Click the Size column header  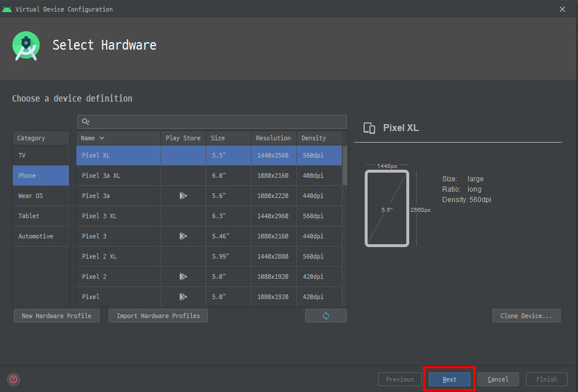228,138
